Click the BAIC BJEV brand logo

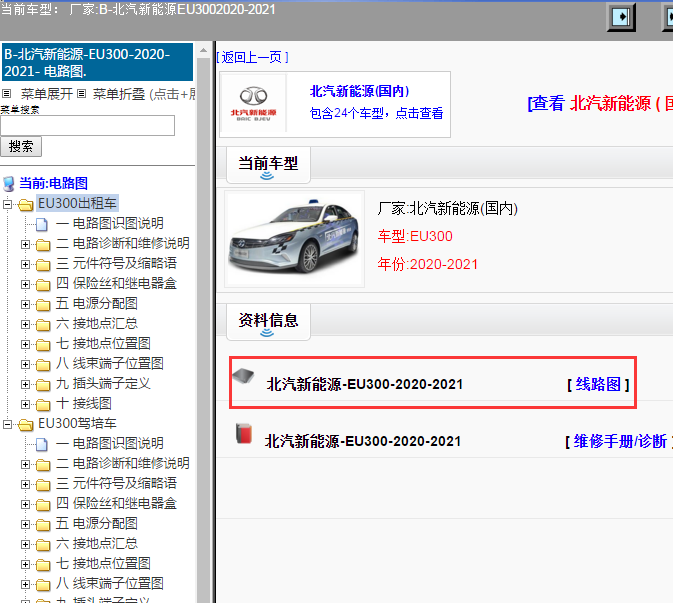(x=253, y=104)
